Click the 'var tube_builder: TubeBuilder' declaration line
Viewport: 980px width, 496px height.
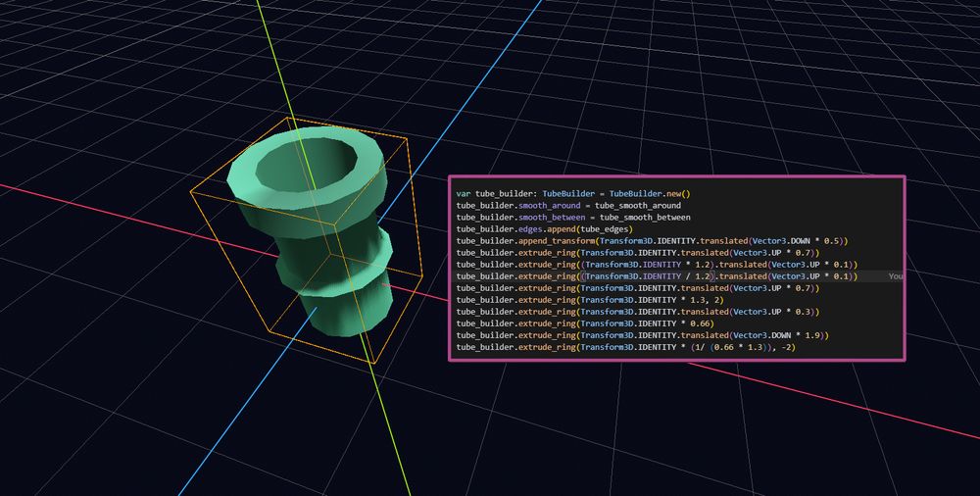click(573, 194)
